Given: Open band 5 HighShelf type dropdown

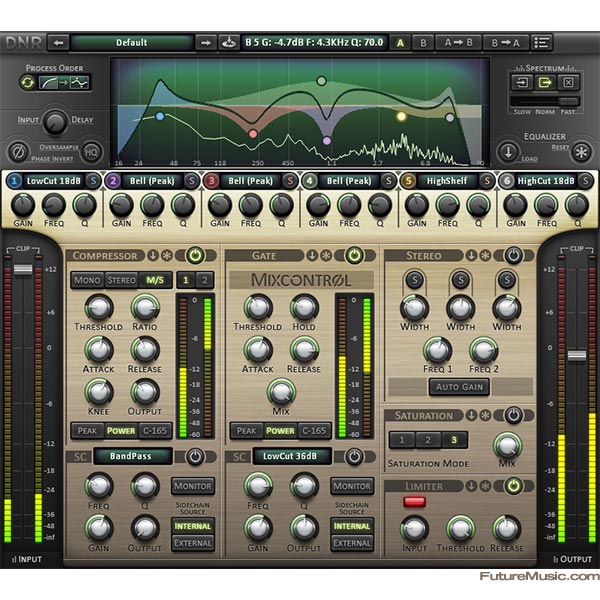Looking at the screenshot, I should 447,181.
